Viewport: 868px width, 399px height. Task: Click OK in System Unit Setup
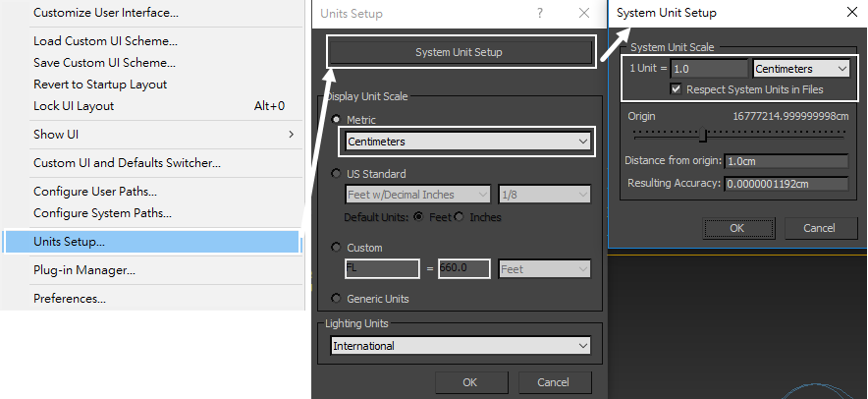(x=738, y=228)
